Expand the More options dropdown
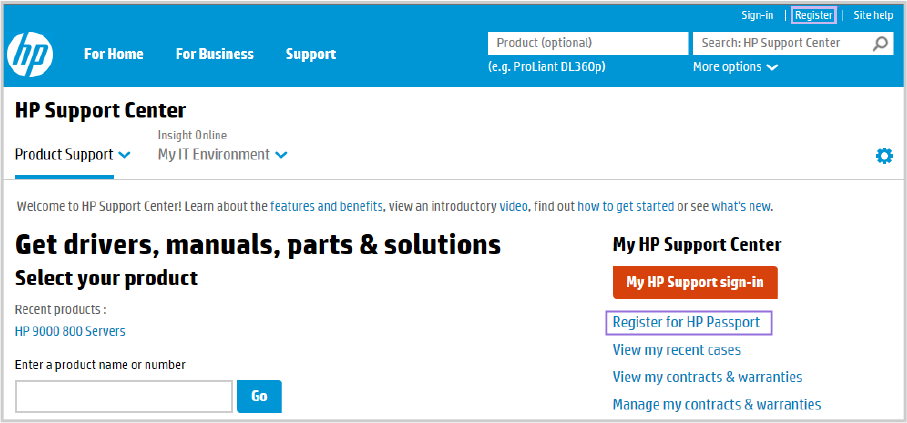 coord(735,67)
